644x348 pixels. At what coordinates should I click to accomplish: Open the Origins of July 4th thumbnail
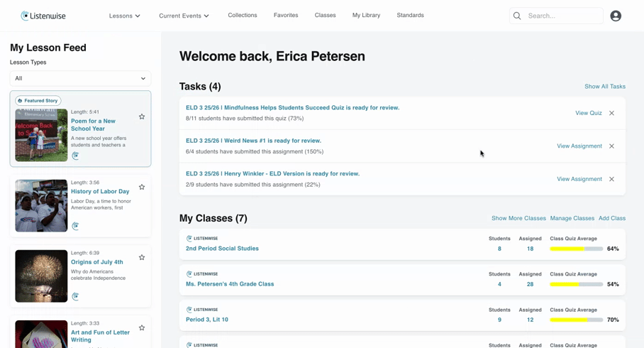41,276
